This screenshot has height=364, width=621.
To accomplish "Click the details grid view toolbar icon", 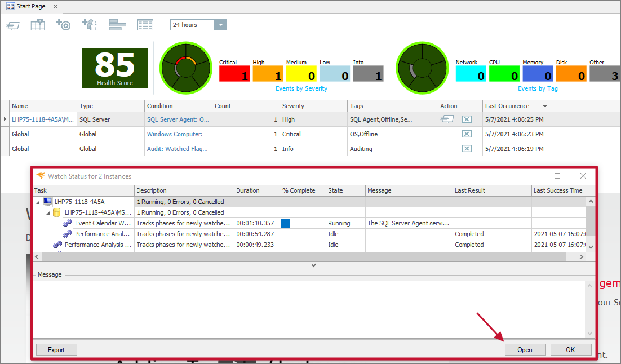I will click(x=145, y=24).
